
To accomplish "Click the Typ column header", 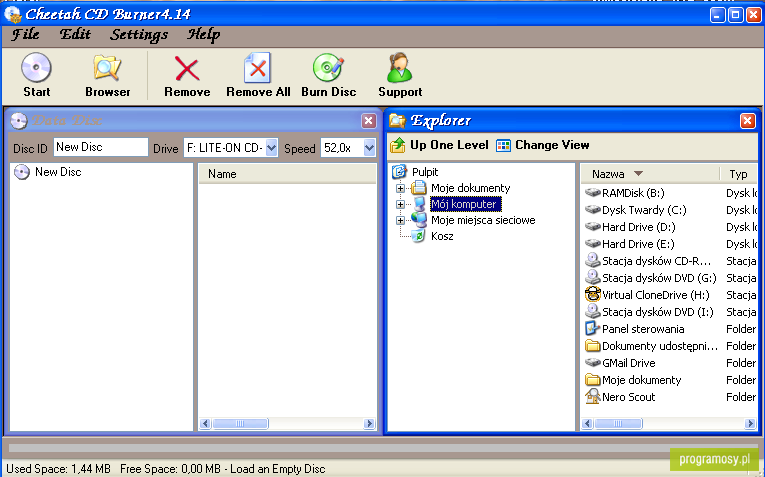I will coord(738,174).
